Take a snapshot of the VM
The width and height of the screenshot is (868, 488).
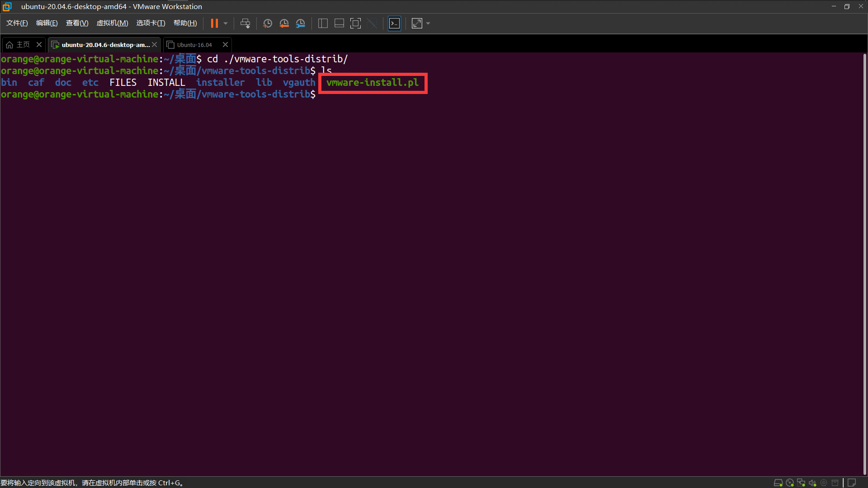coord(268,23)
